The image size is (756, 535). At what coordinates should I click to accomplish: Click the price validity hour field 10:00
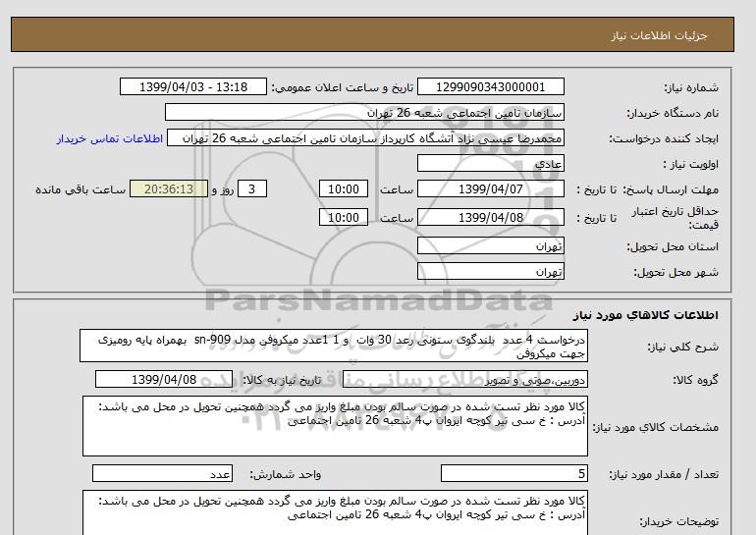click(344, 217)
